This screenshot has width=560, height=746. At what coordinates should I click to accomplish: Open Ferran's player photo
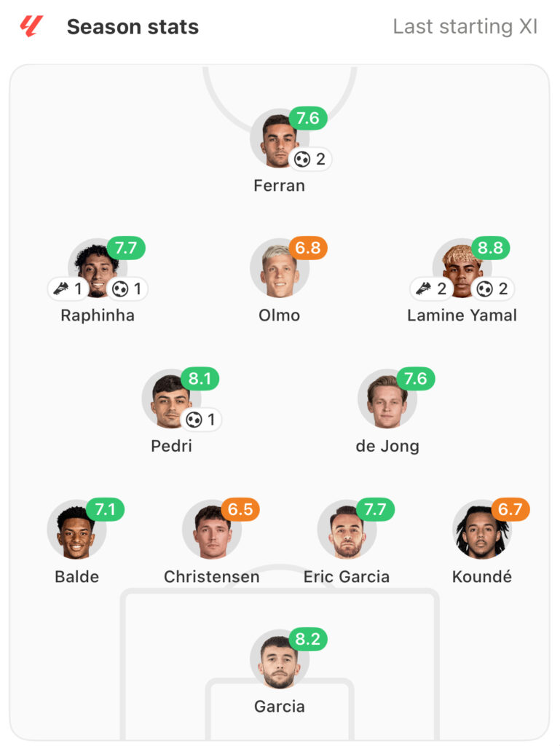280,139
